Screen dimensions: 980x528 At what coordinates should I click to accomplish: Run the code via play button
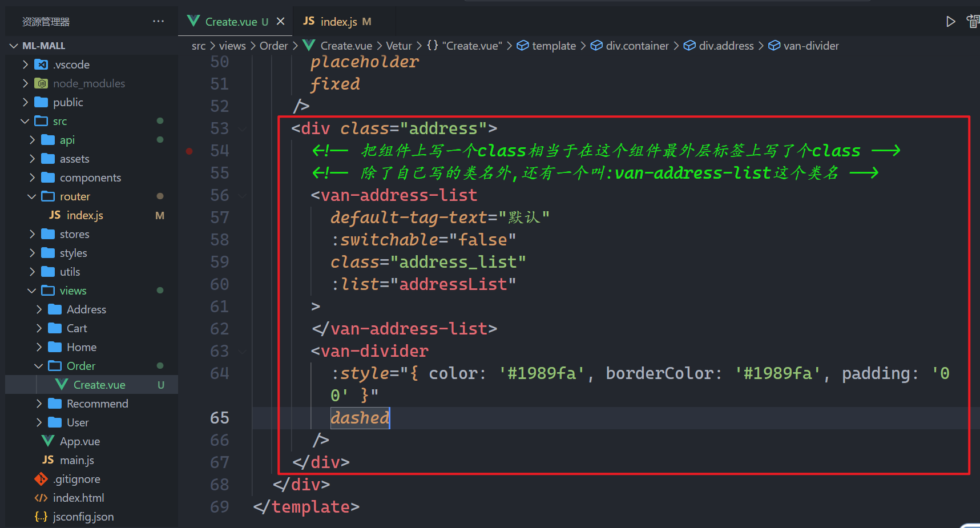pyautogui.click(x=950, y=22)
